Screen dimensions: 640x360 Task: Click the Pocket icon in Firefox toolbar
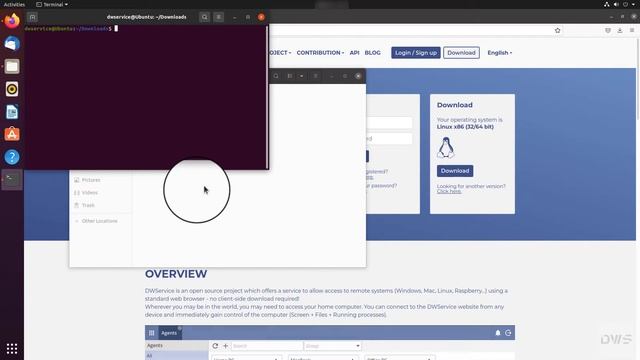(608, 30)
